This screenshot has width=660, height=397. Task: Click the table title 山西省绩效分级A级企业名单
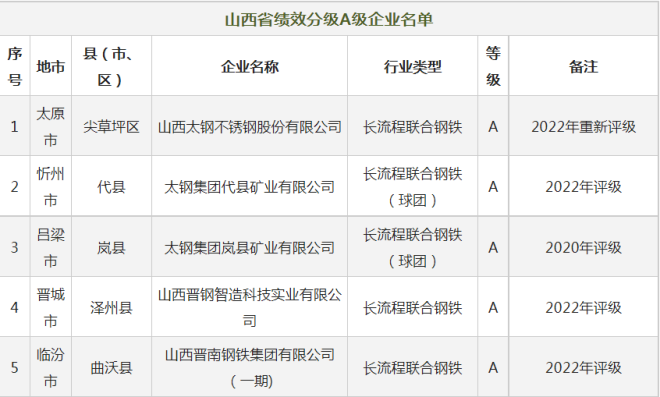pos(329,19)
